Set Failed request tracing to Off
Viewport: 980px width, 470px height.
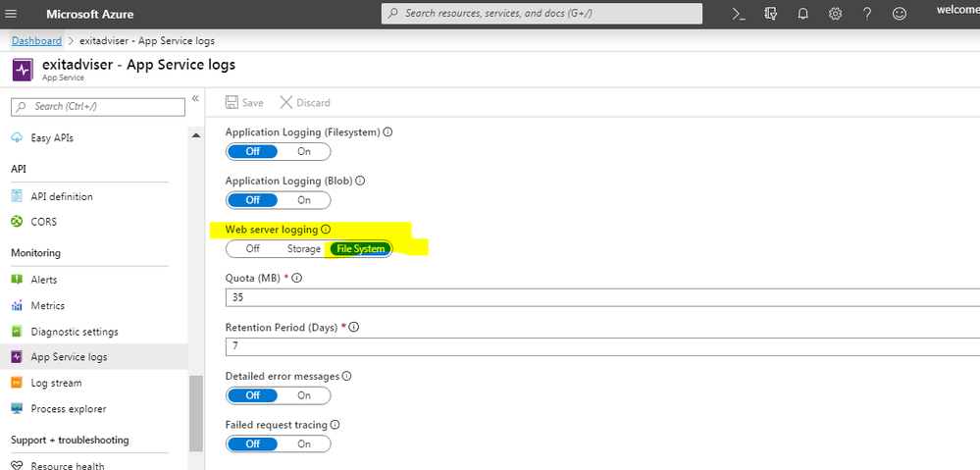click(x=252, y=444)
